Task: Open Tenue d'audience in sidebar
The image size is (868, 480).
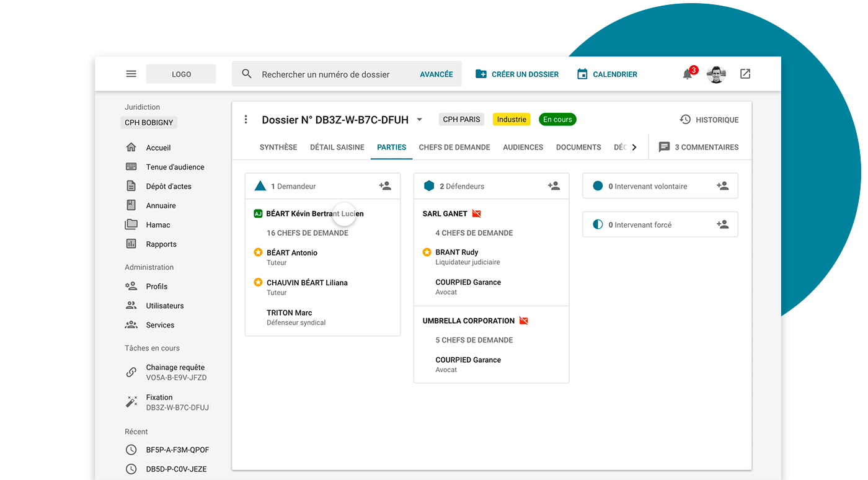Action: click(x=165, y=167)
